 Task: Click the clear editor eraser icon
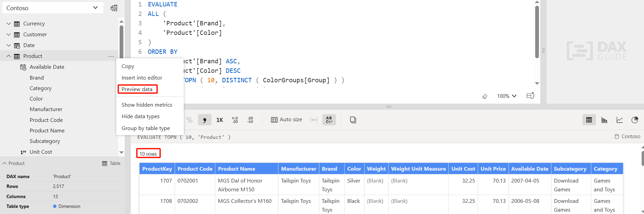(x=485, y=96)
